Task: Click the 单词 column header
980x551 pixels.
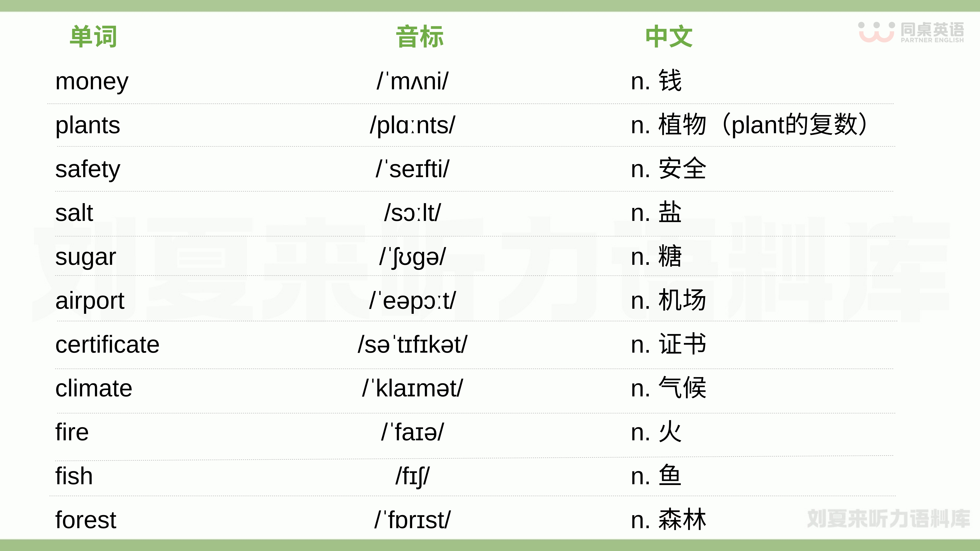Action: click(x=93, y=37)
